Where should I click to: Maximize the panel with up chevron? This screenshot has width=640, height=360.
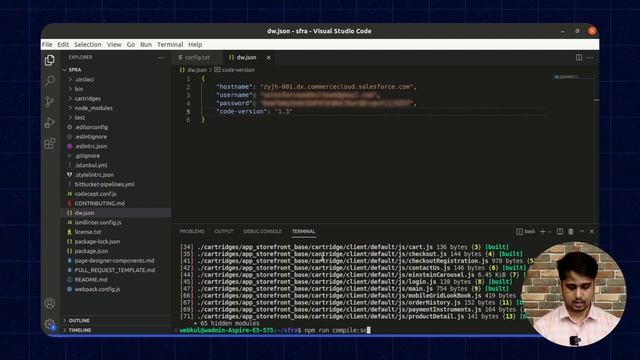[x=582, y=231]
